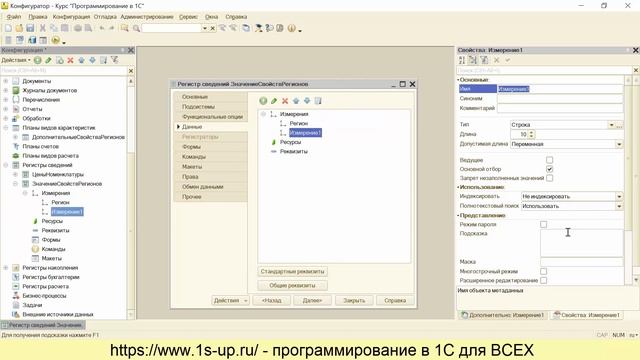The width and height of the screenshot is (640, 360).
Task: Create a new document via toolbar icon
Action: coord(8,28)
